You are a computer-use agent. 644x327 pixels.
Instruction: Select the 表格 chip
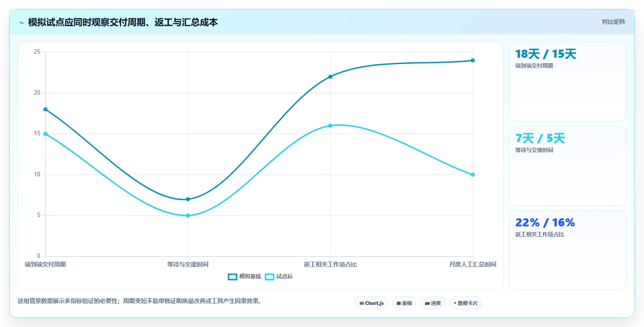click(404, 303)
